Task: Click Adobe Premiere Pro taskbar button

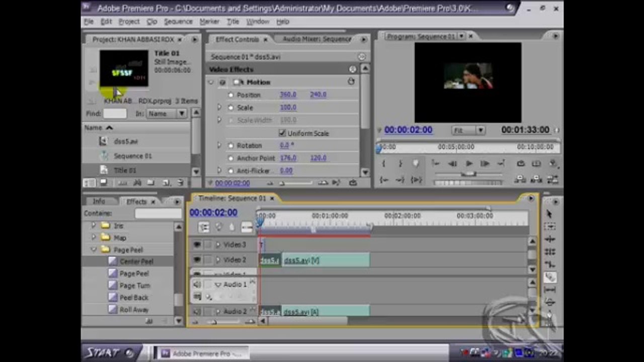Action: point(201,353)
